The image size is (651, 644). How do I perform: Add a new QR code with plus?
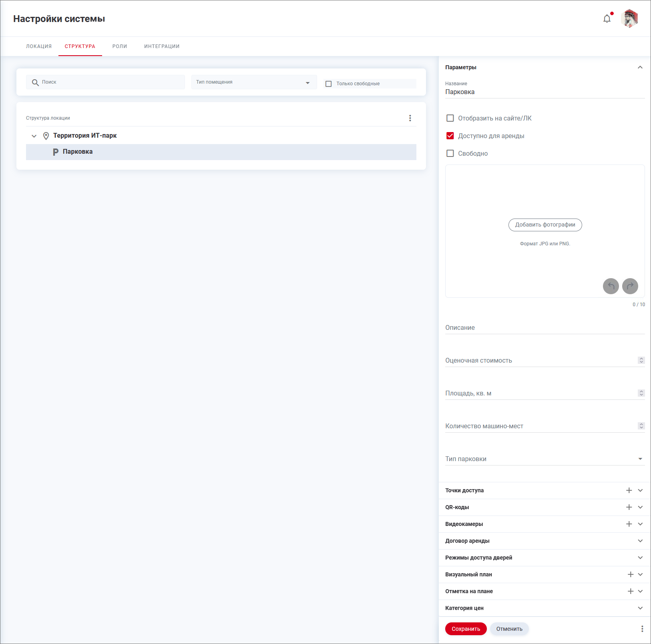629,507
